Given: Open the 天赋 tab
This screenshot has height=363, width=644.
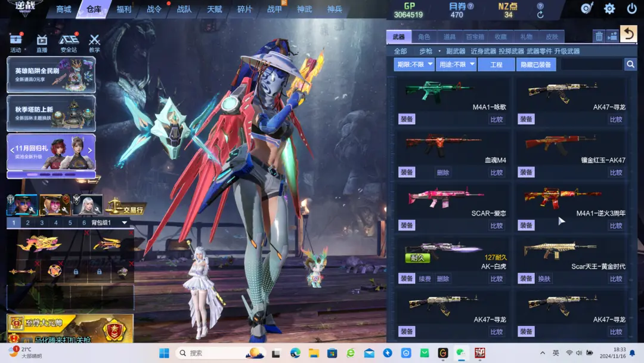Looking at the screenshot, I should (x=215, y=9).
